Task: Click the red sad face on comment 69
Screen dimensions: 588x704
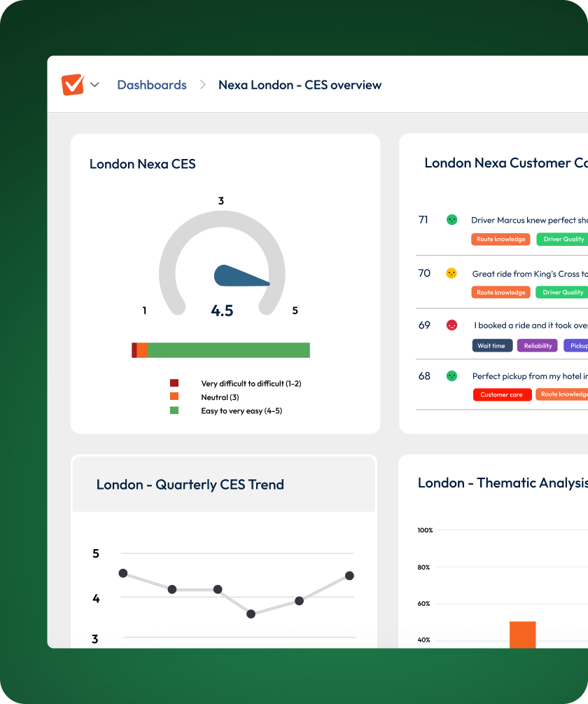Action: point(451,325)
